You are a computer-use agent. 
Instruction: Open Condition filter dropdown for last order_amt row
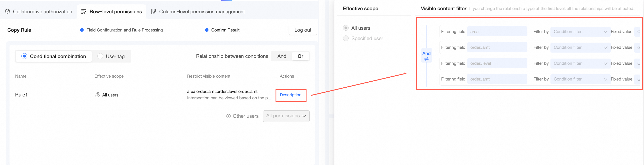tap(580, 79)
